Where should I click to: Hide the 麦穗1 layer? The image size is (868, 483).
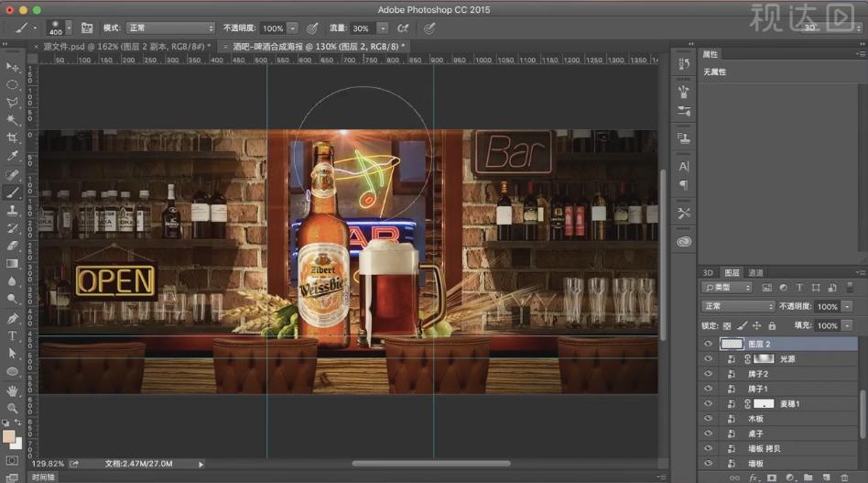[x=708, y=404]
